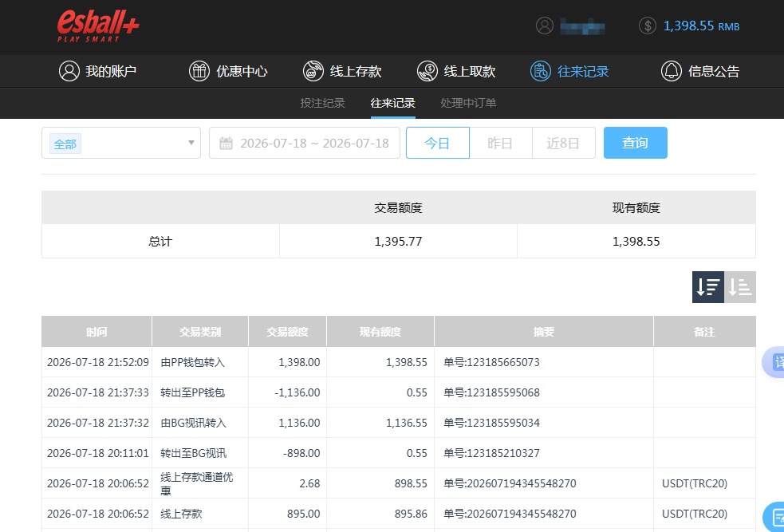Go to 线上存款 page
This screenshot has height=532, width=784.
(x=342, y=71)
